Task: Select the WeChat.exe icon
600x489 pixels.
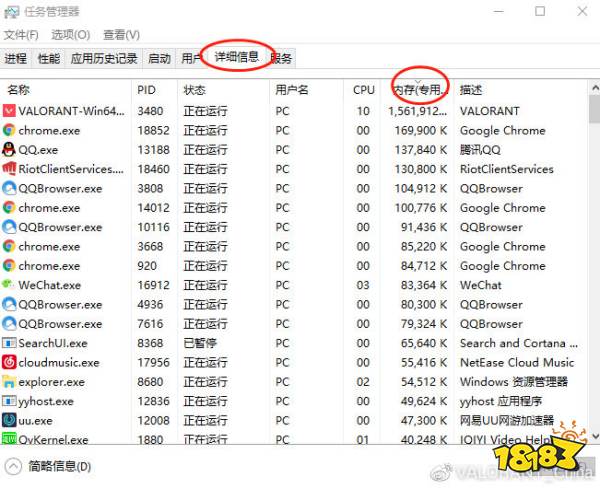Action: click(x=9, y=285)
